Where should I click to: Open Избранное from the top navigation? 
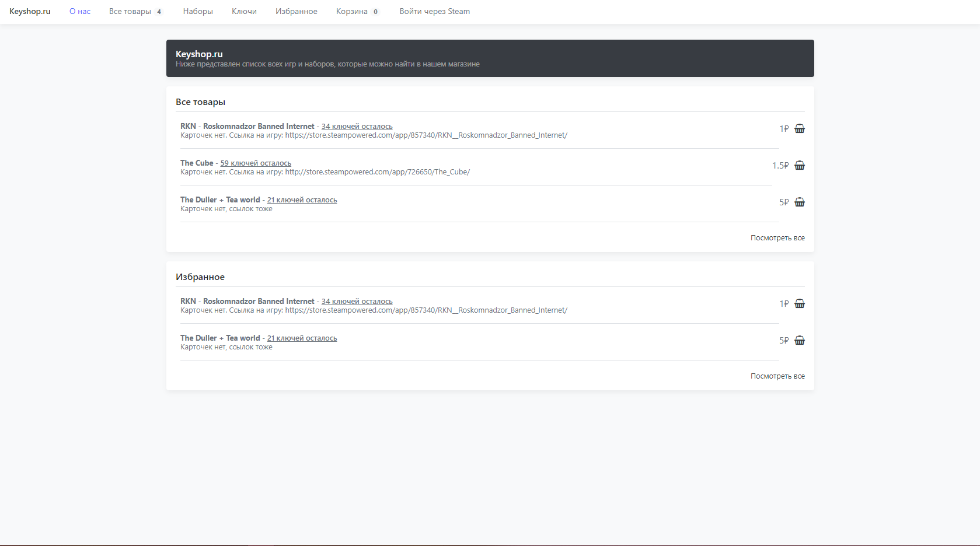click(297, 12)
